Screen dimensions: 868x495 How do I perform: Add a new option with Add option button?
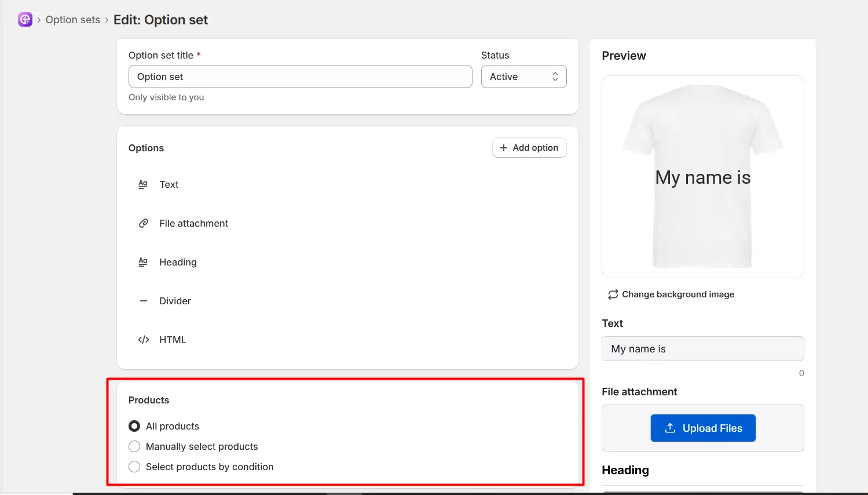(529, 148)
